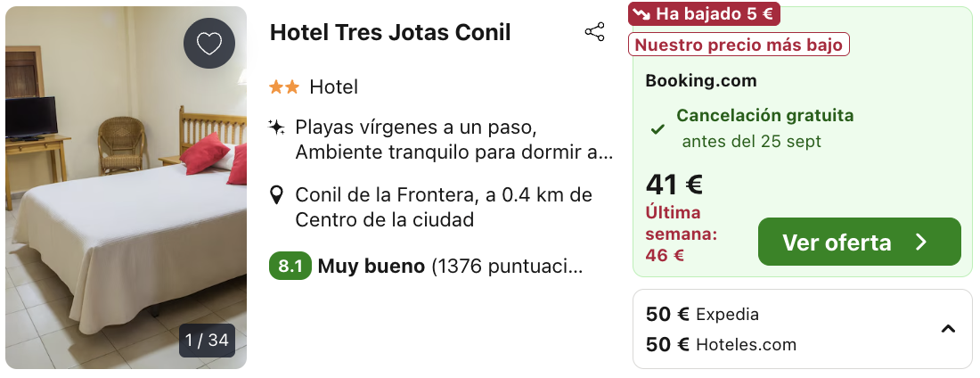The width and height of the screenshot is (980, 378).
Task: Open the Muy bueno reviews text
Action: coord(371,267)
